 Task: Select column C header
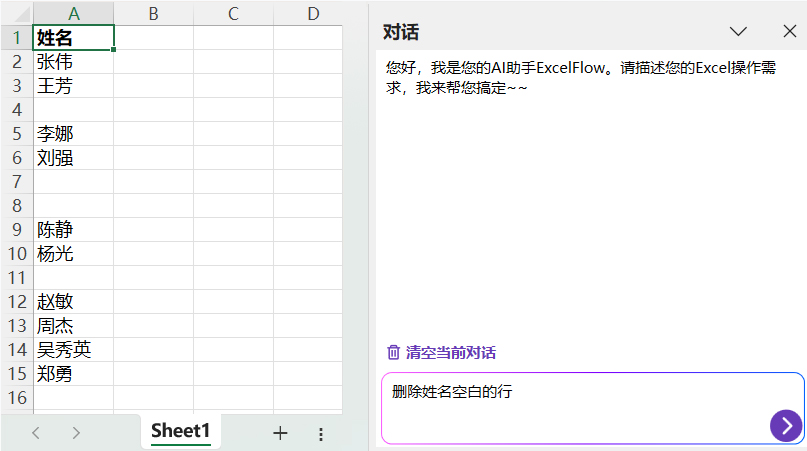pos(233,14)
